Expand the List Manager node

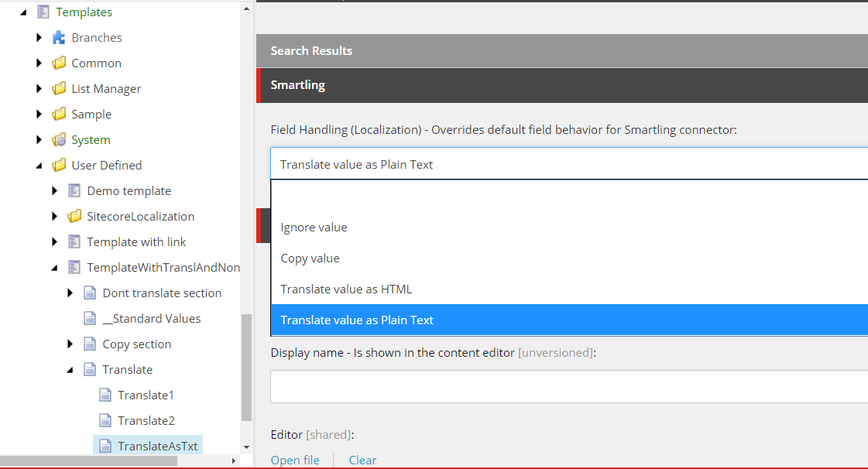39,88
